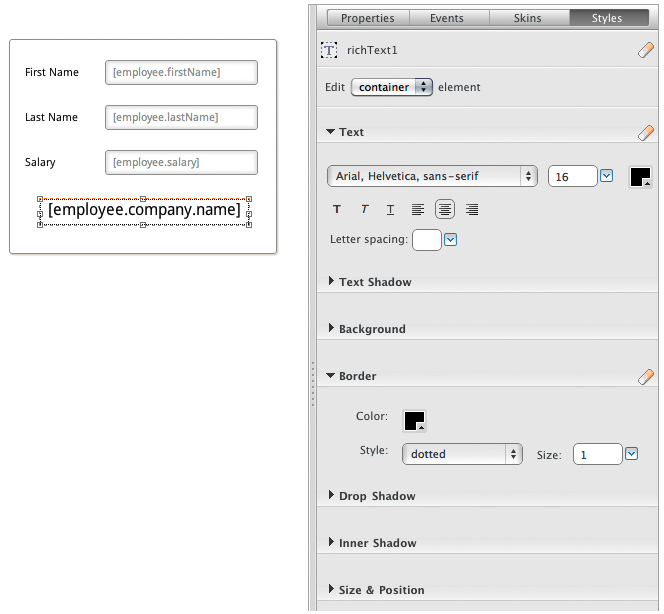Open the font size arrow dropdown
This screenshot has width=664, height=614.
pyautogui.click(x=606, y=176)
